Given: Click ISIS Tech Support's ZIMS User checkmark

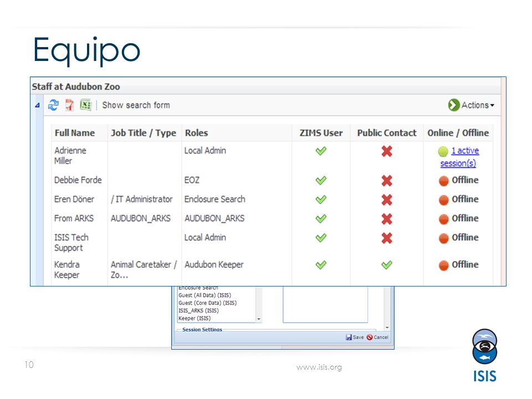Looking at the screenshot, I should pos(321,238).
